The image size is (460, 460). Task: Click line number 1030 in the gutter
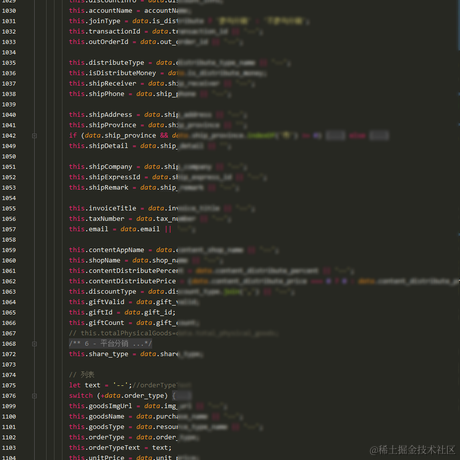pyautogui.click(x=9, y=11)
